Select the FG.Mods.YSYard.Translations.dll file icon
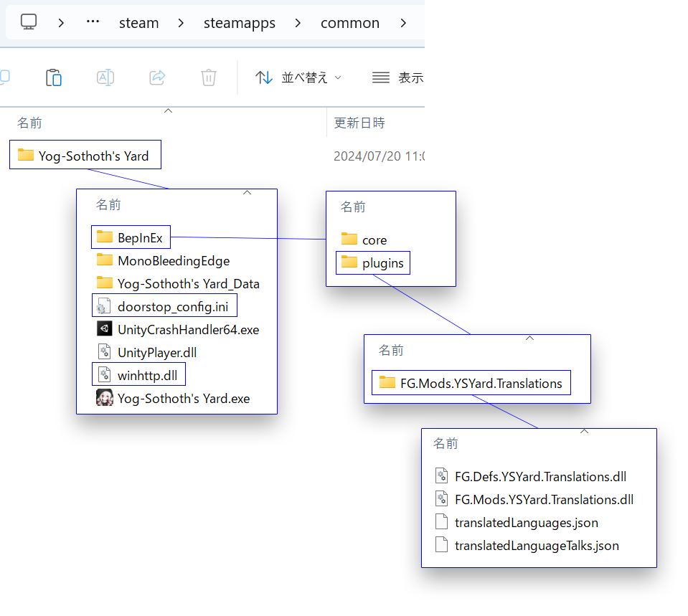 pos(441,498)
